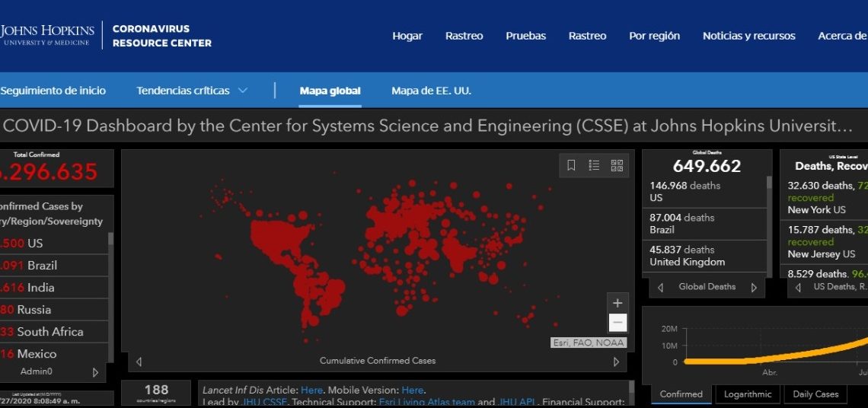Screen dimensions: 868x408
Task: Click the Cumulative Confirmed Cases label
Action: pyautogui.click(x=378, y=361)
